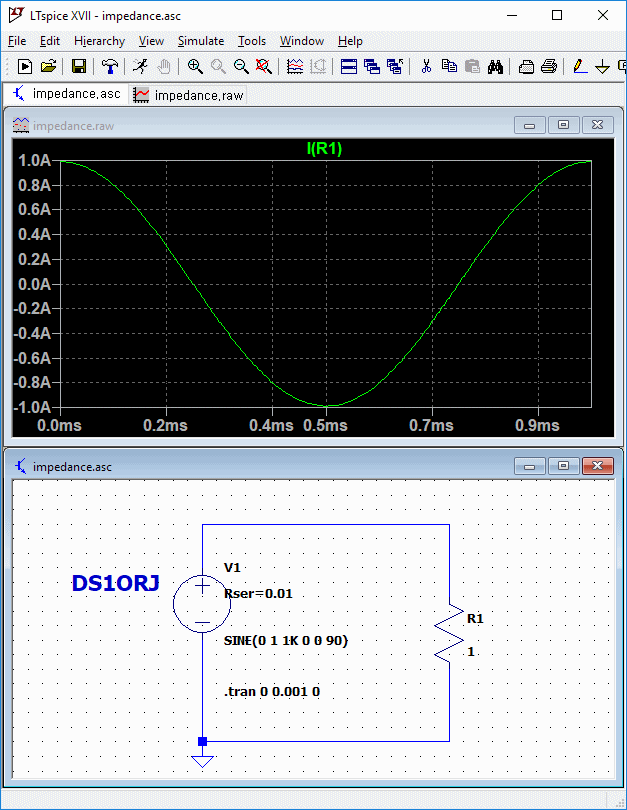
Task: Click the Rser=0.01 label
Action: tap(258, 594)
